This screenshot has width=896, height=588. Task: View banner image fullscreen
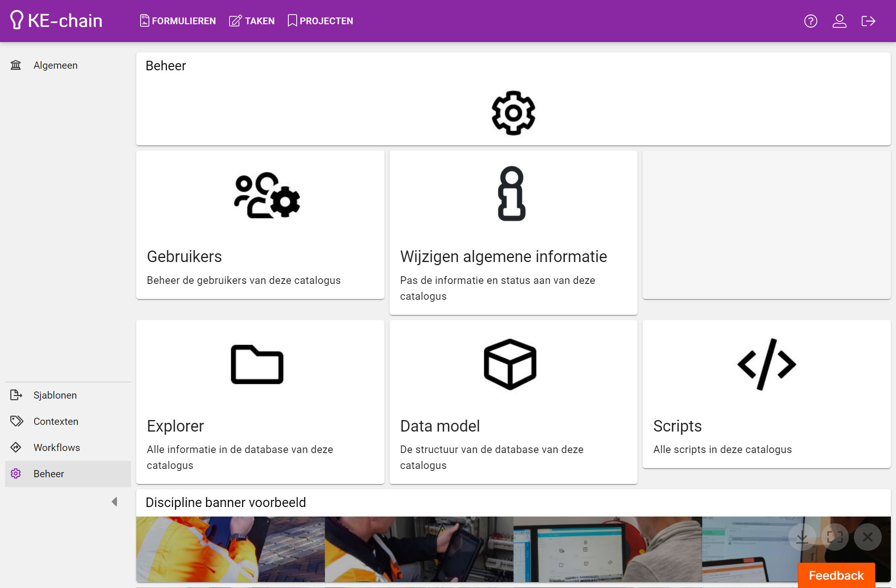coord(835,537)
